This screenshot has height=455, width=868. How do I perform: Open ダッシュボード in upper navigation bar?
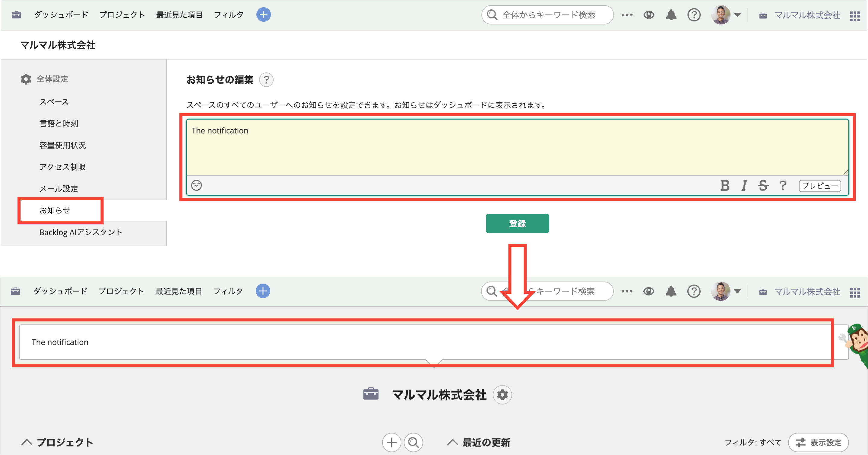click(x=61, y=15)
